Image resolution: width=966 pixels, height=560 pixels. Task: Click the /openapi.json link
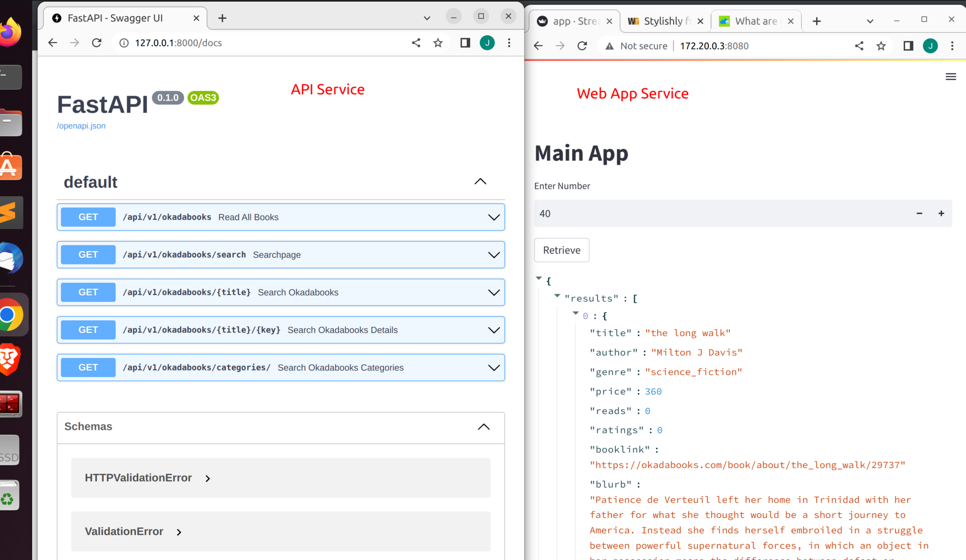[82, 125]
